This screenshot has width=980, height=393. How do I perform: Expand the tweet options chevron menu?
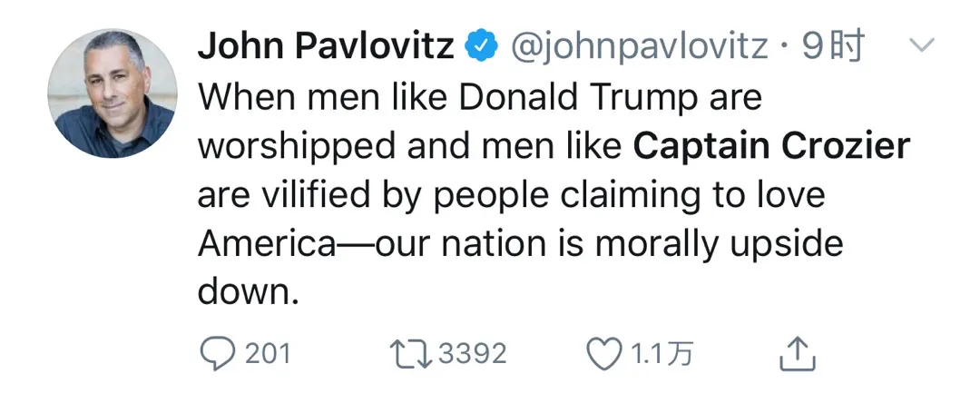pos(921,44)
